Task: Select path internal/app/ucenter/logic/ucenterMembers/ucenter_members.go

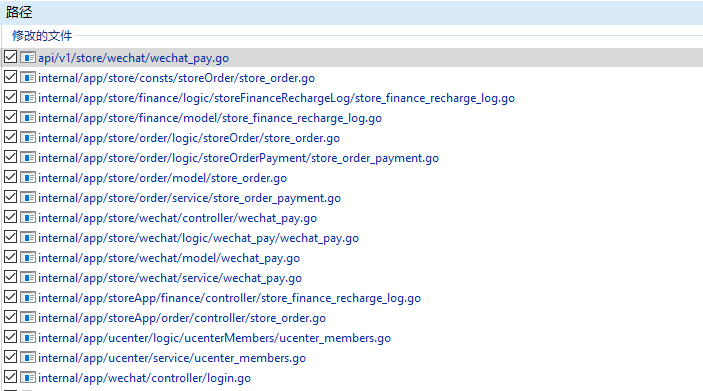Action: click(215, 338)
